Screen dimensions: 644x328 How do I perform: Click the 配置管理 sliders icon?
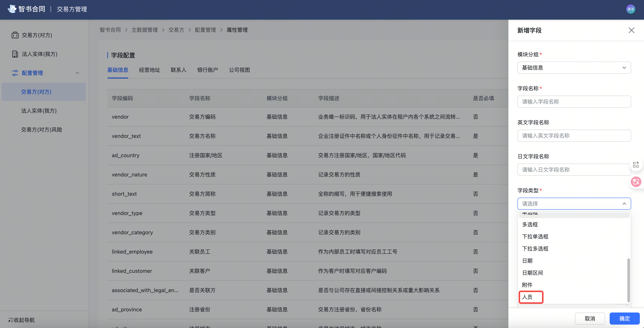coord(15,73)
